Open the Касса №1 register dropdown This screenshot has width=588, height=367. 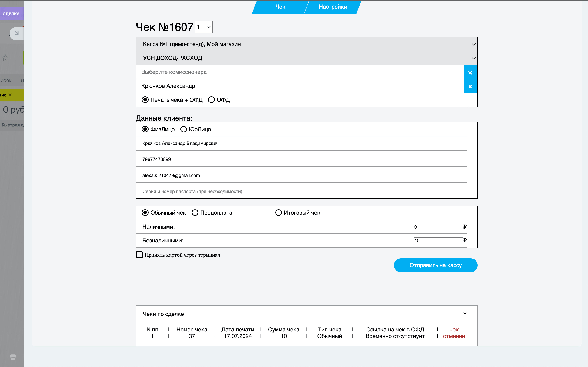[x=307, y=44]
